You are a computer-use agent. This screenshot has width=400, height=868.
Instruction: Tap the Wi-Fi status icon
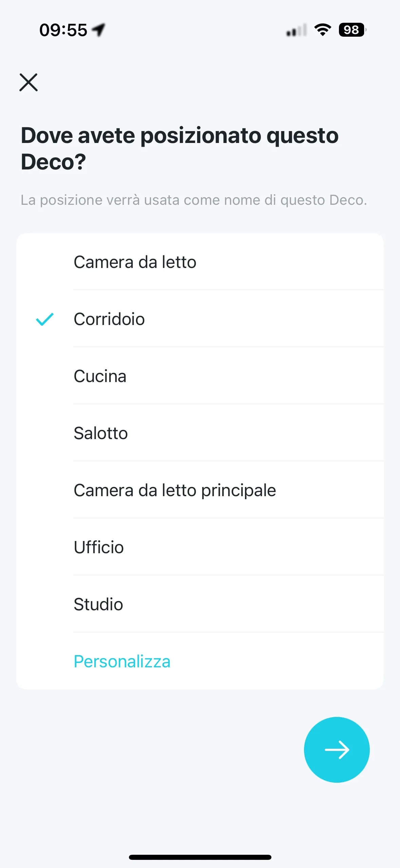pyautogui.click(x=323, y=30)
